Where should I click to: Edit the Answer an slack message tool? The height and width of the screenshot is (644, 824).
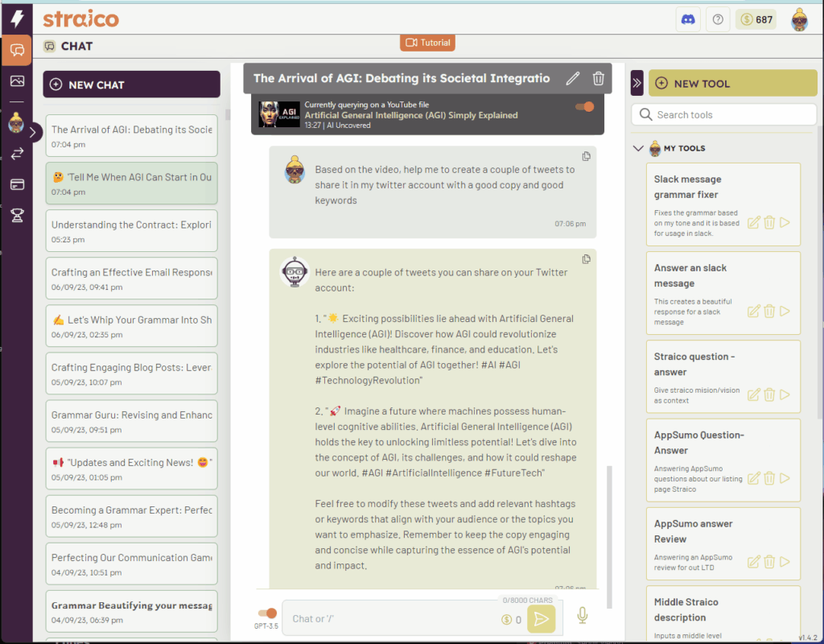pos(753,312)
